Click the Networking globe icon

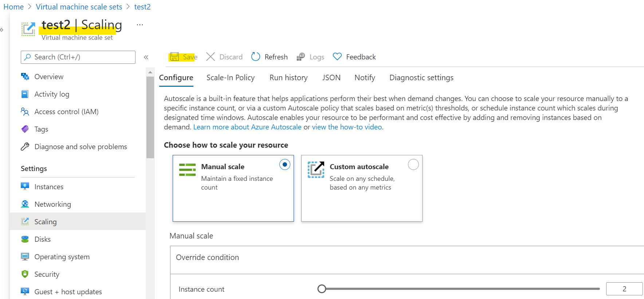[x=25, y=204]
